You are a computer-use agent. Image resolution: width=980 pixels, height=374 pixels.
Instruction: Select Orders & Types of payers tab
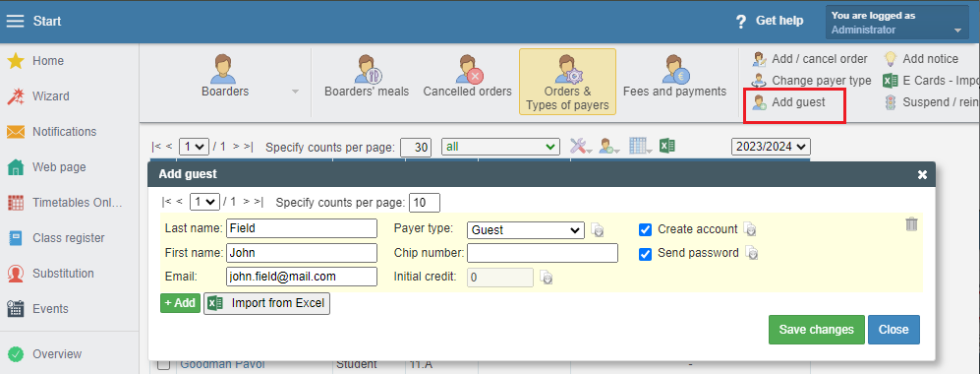point(567,82)
